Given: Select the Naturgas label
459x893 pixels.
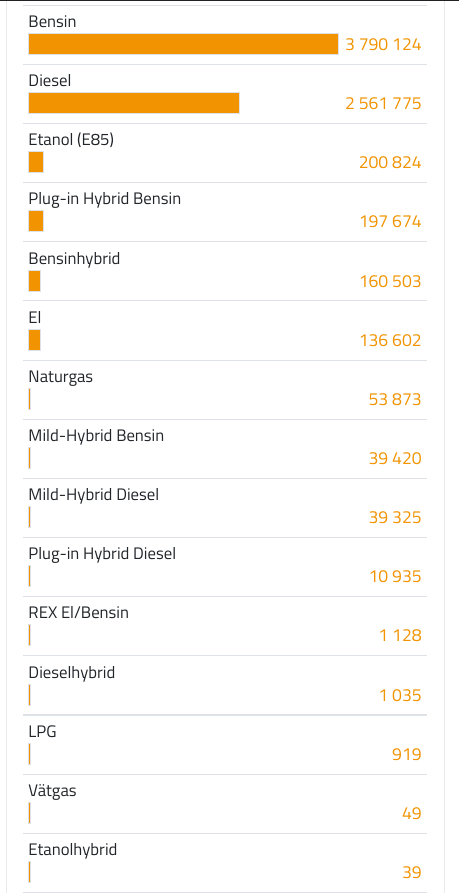Looking at the screenshot, I should 60,376.
